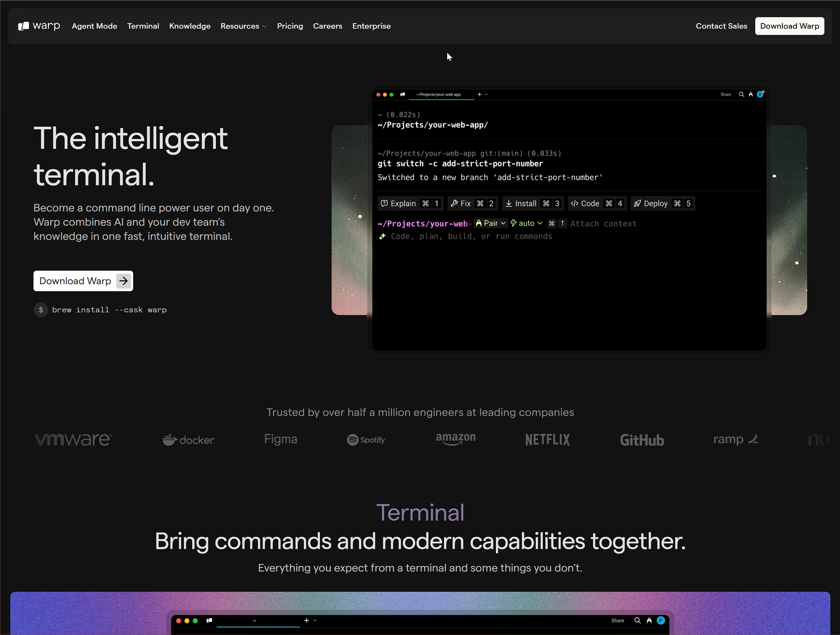Viewport: 840px width, 635px height.
Task: Click the purple Terminal section heading
Action: [420, 512]
